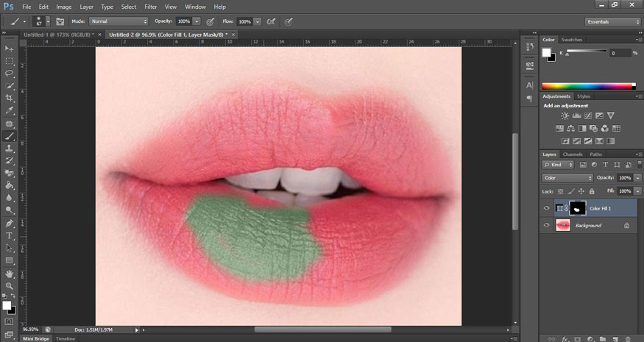Screen dimensions: 644x342
Task: Hide the Color Fill 1 layer
Action: (x=546, y=208)
